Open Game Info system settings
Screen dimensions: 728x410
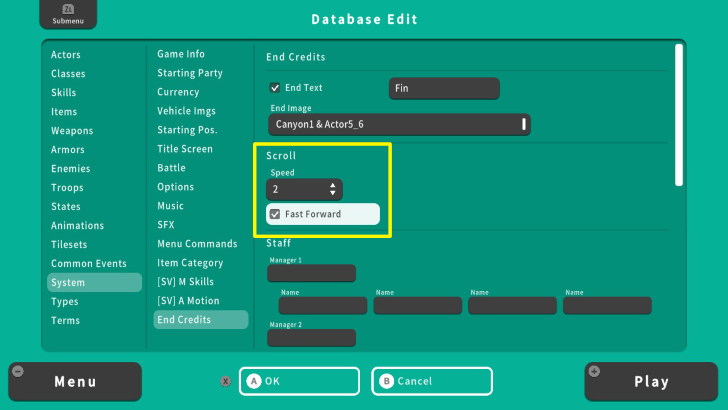coord(181,54)
